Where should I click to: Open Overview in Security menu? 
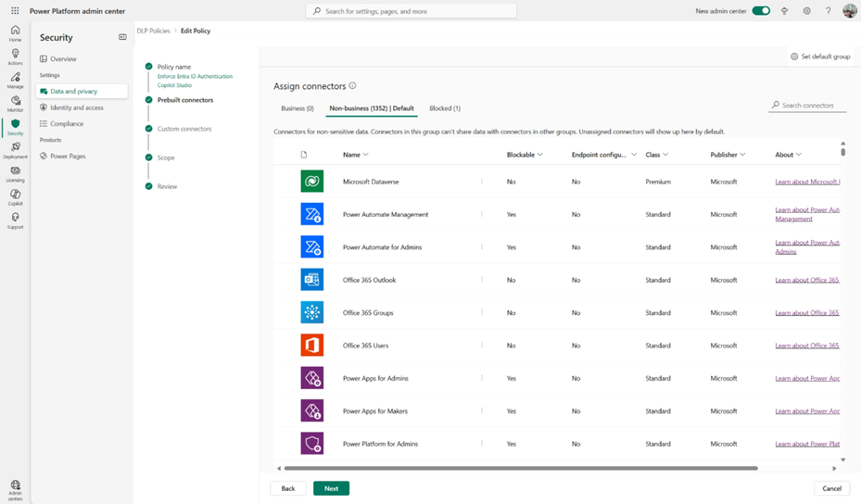tap(63, 58)
